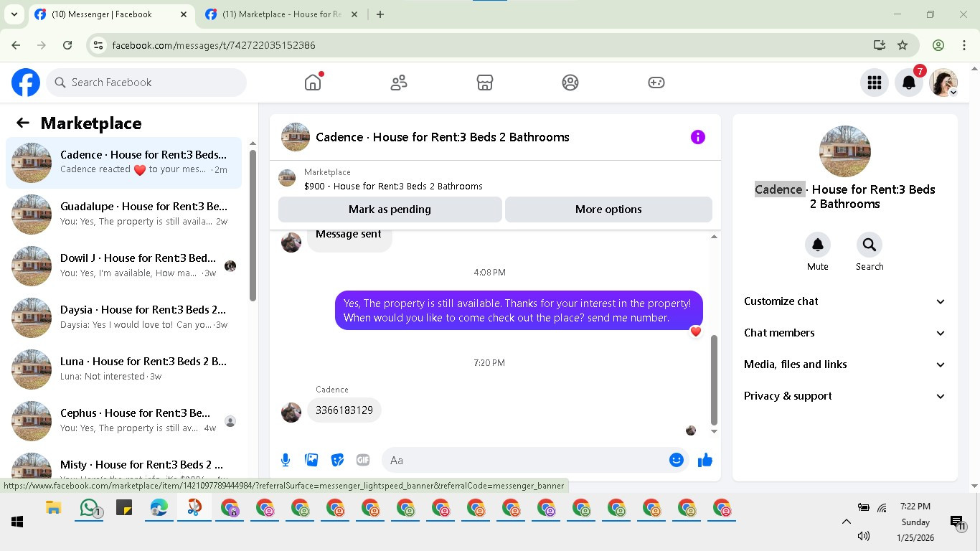The height and width of the screenshot is (551, 980).
Task: Record a voice clip with microphone icon
Action: (x=286, y=460)
